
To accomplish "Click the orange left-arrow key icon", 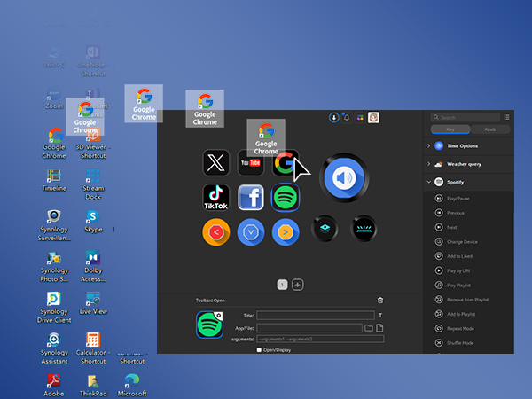I will coord(216,231).
